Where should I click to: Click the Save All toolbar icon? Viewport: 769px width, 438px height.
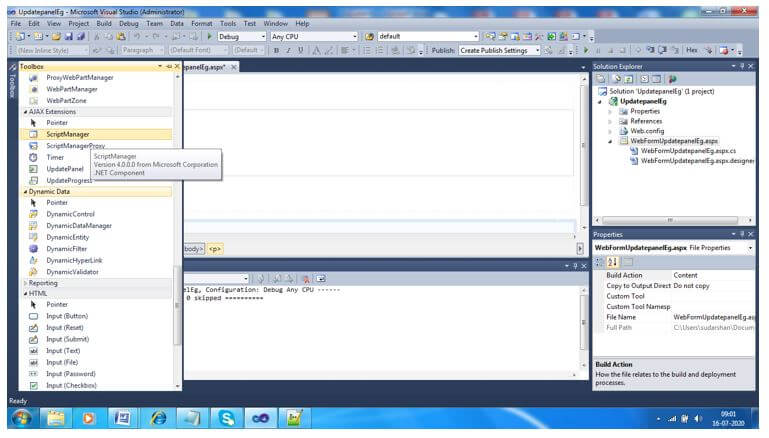[80, 36]
